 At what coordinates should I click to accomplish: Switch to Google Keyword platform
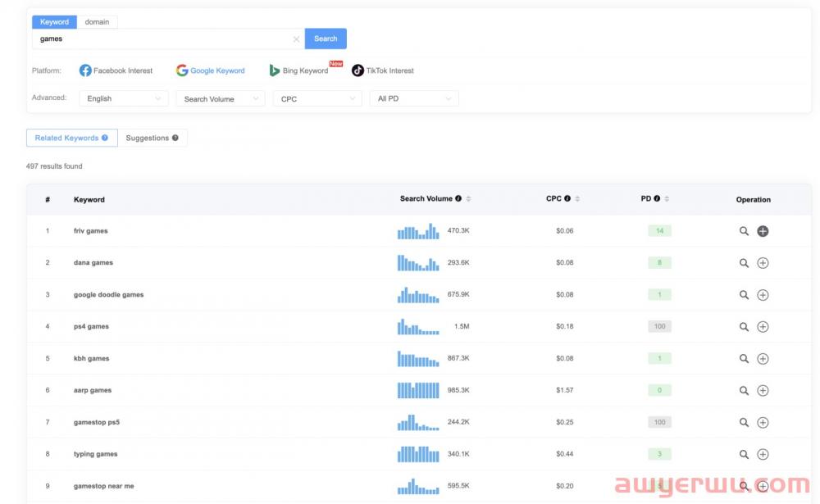(x=182, y=70)
